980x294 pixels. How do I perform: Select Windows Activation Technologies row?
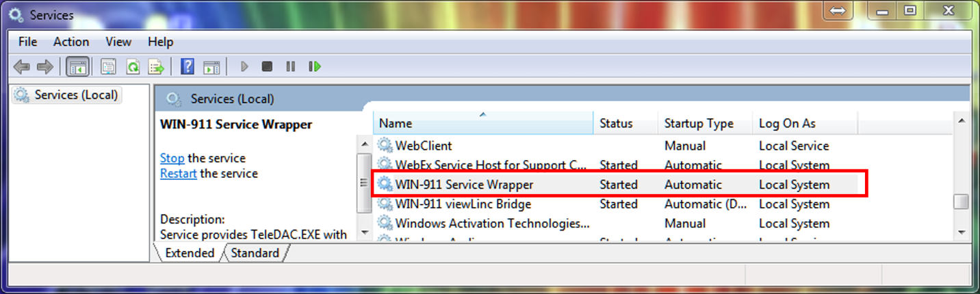click(616, 223)
